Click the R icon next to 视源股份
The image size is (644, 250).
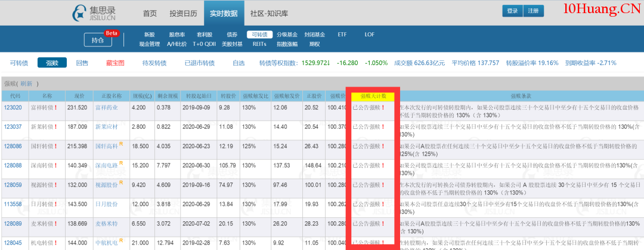coord(121,183)
